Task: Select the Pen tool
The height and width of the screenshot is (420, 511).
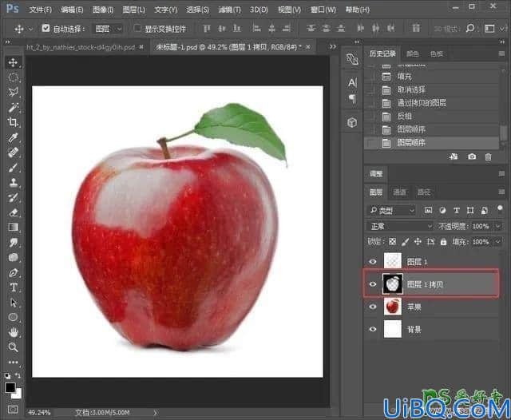Action: pyautogui.click(x=13, y=272)
